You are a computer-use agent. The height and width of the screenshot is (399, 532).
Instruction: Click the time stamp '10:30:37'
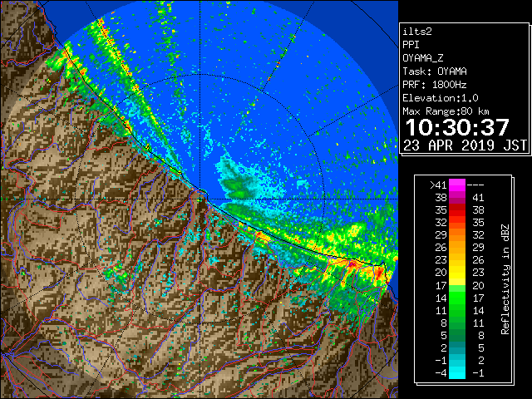(457, 127)
